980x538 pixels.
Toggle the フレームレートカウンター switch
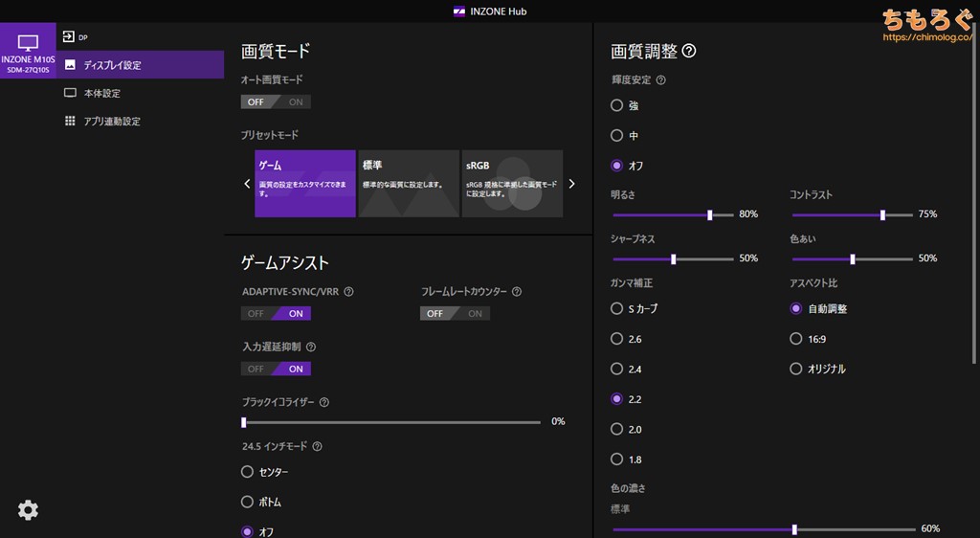(x=455, y=314)
